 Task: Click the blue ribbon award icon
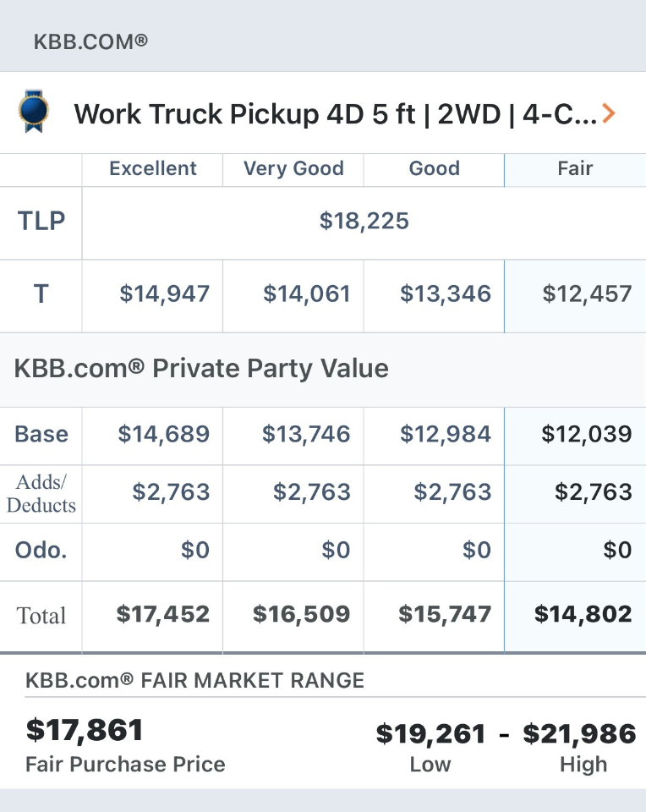point(34,112)
